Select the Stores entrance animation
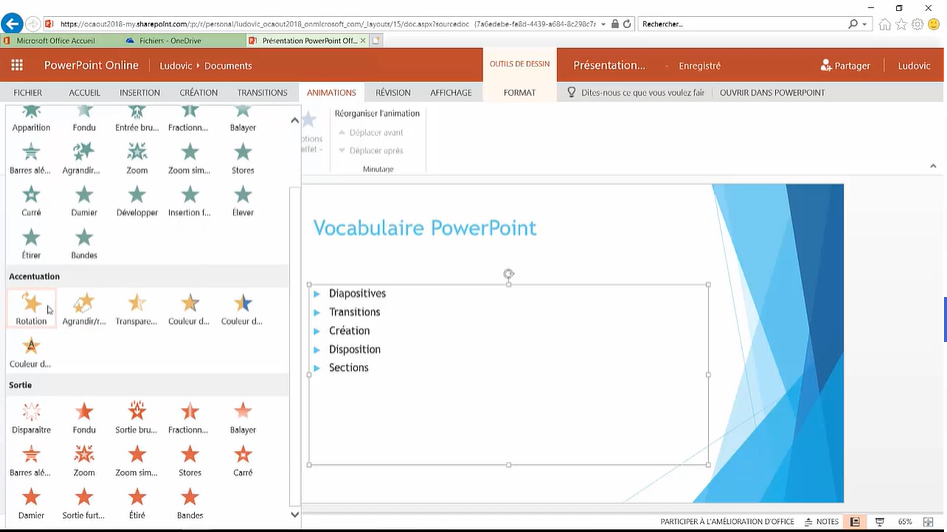Image resolution: width=947 pixels, height=532 pixels. (243, 159)
